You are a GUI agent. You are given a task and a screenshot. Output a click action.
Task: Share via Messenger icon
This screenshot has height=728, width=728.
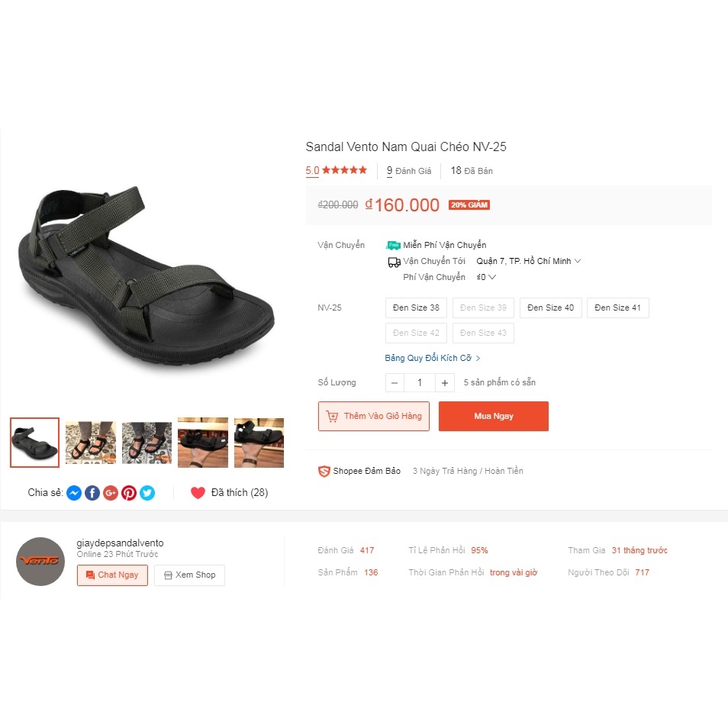(x=74, y=493)
